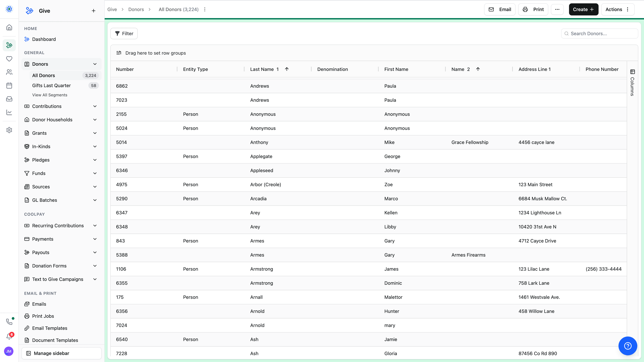The image size is (644, 362).
Task: Click the phone icon in left rail
Action: tap(9, 322)
